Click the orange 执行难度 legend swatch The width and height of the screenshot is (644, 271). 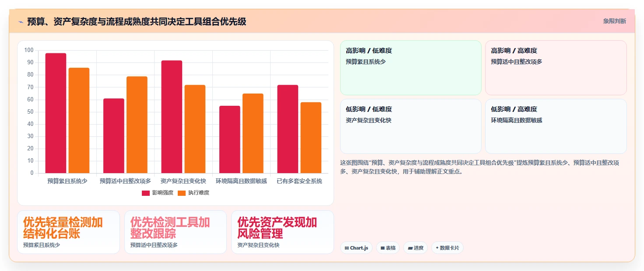(x=182, y=193)
